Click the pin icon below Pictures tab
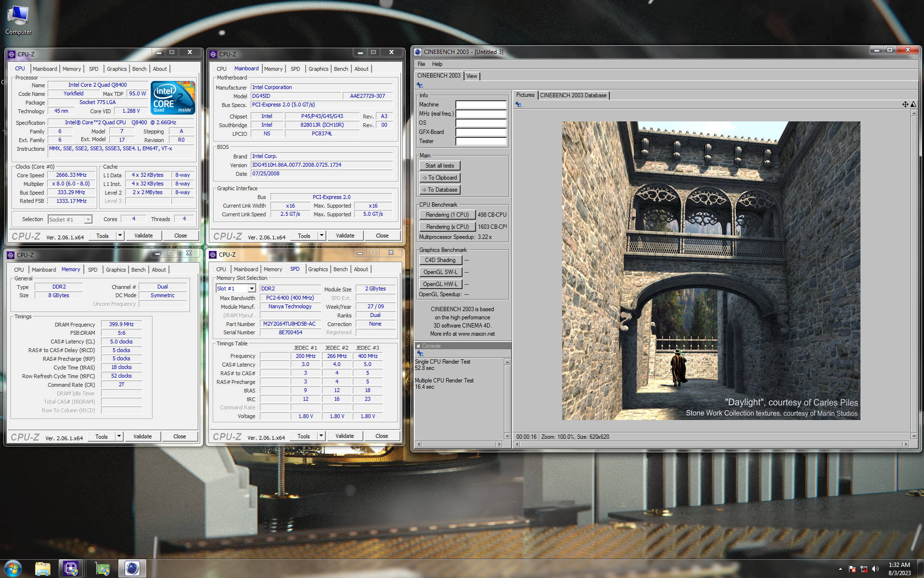 tap(518, 105)
